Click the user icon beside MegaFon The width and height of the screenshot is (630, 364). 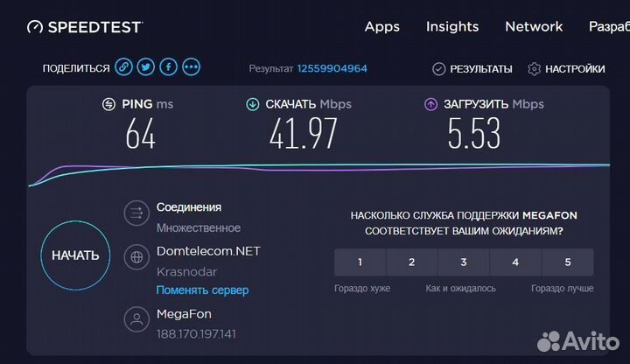136,319
